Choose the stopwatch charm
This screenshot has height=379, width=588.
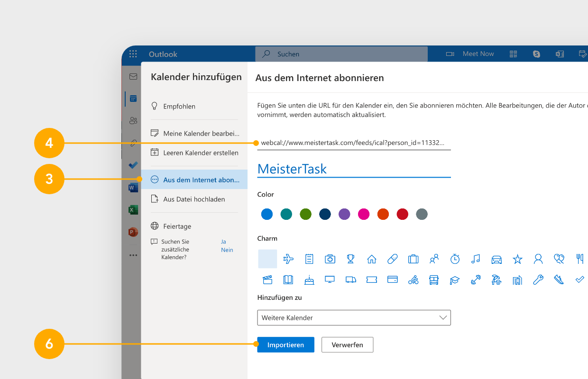455,259
